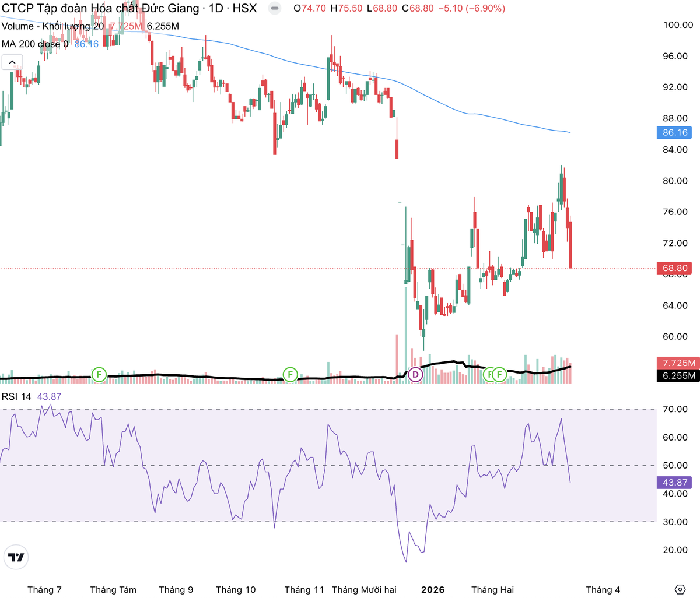The height and width of the screenshot is (598, 700).
Task: Click the TradingView logo
Action: tap(17, 557)
